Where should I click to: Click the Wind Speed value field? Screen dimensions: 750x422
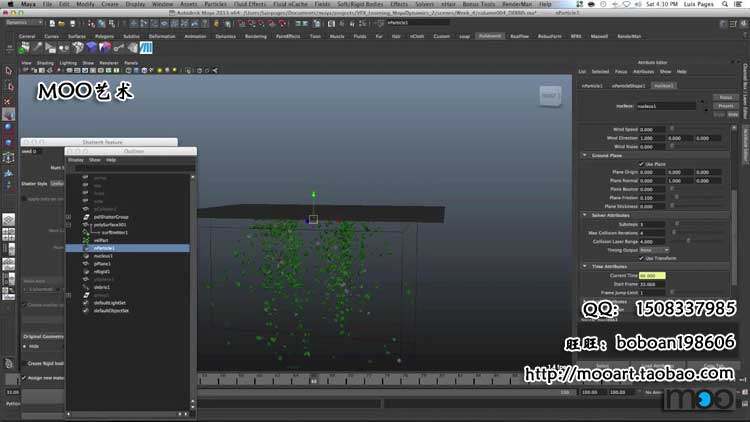[652, 129]
